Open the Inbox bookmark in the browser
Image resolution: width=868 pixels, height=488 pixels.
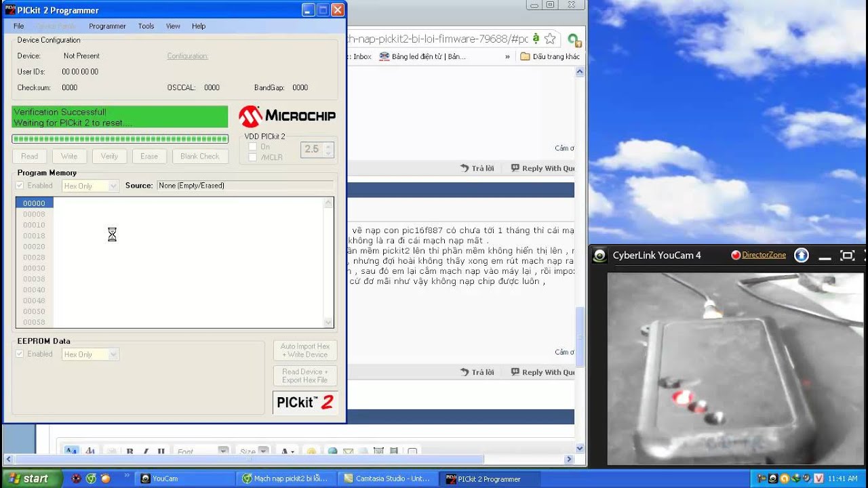tap(362, 56)
